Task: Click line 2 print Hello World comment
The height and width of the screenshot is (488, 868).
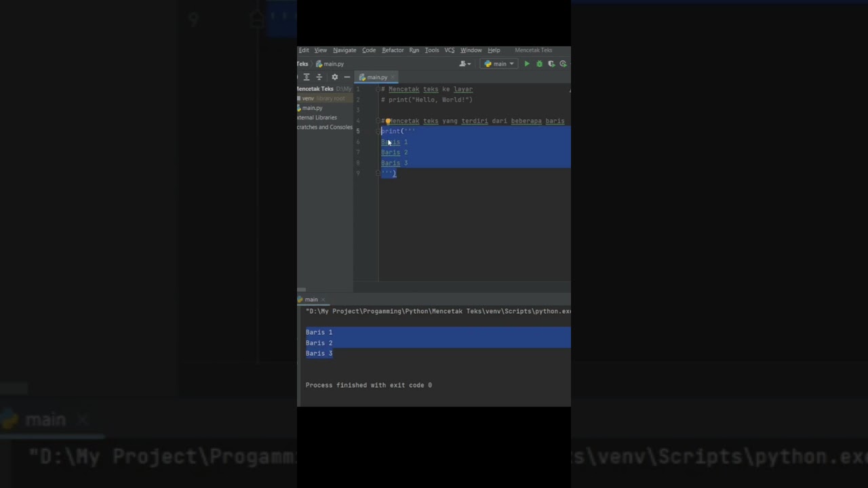Action: (427, 100)
